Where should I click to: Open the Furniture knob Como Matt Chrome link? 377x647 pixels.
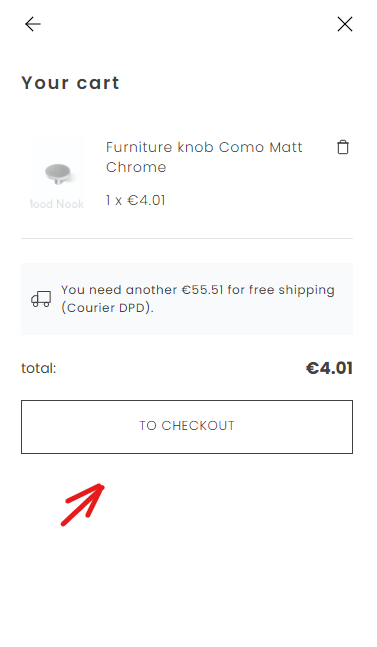pyautogui.click(x=204, y=157)
